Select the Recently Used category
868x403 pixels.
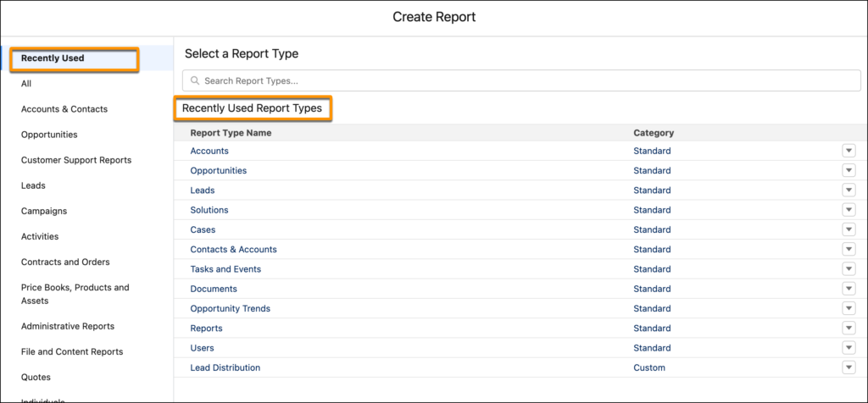point(53,58)
